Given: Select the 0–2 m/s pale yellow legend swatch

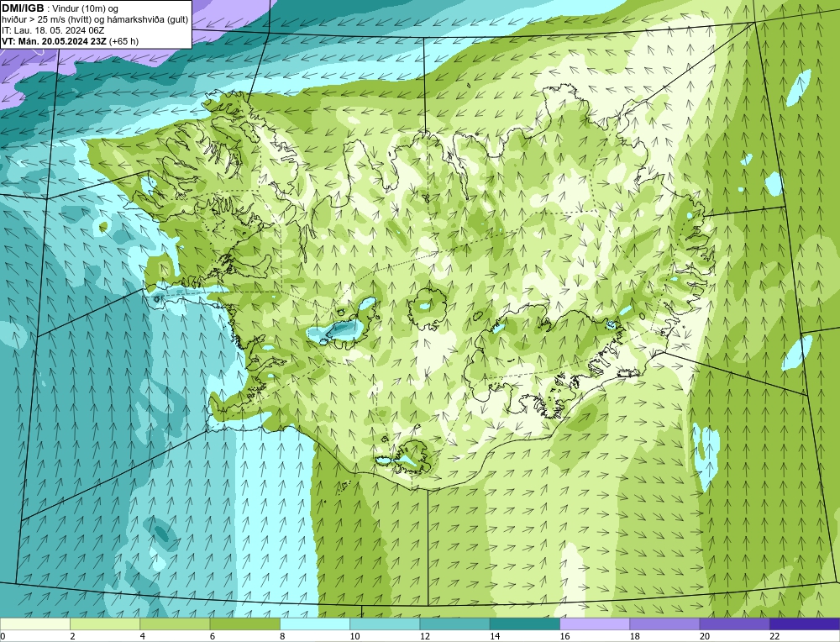Looking at the screenshot, I should pos(35,624).
